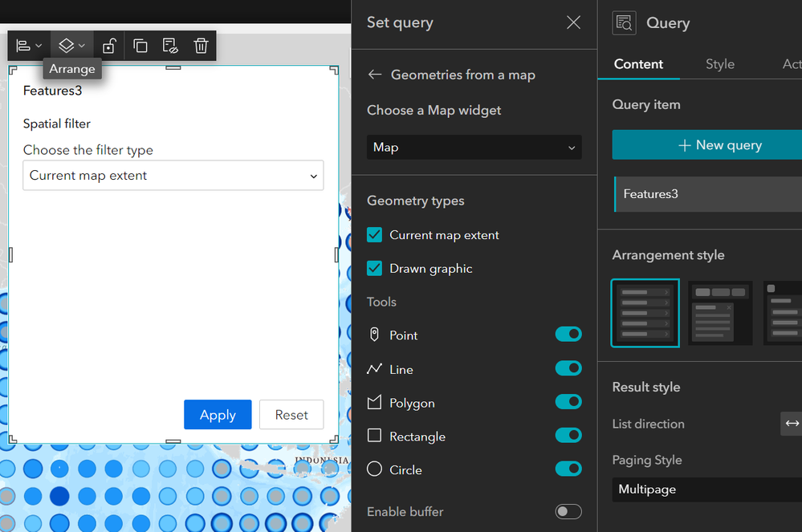Viewport: 802px width, 532px height.
Task: Click the Tools subheading
Action: (381, 302)
